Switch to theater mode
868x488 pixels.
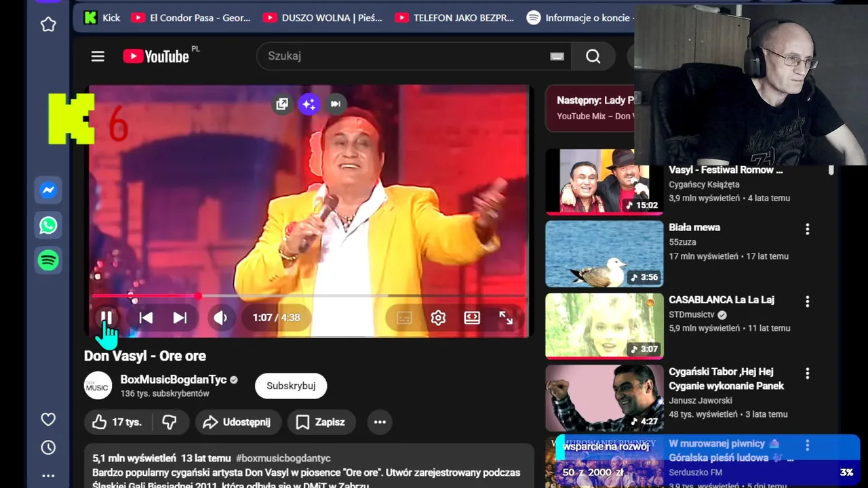[472, 317]
